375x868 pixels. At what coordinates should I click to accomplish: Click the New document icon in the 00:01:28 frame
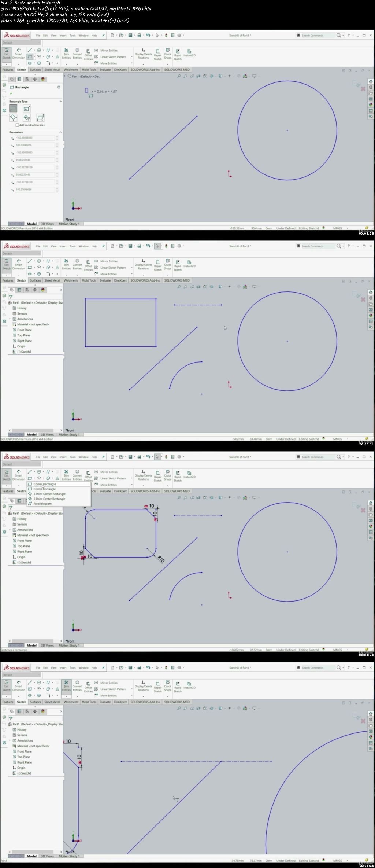click(112, 35)
